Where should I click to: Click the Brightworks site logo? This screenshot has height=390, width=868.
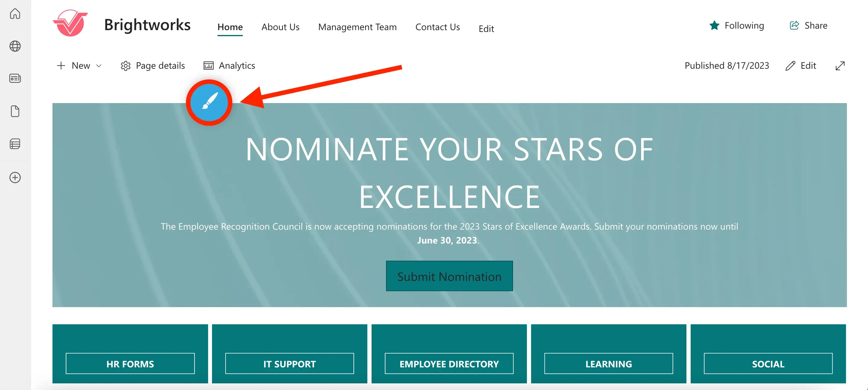pyautogui.click(x=71, y=23)
